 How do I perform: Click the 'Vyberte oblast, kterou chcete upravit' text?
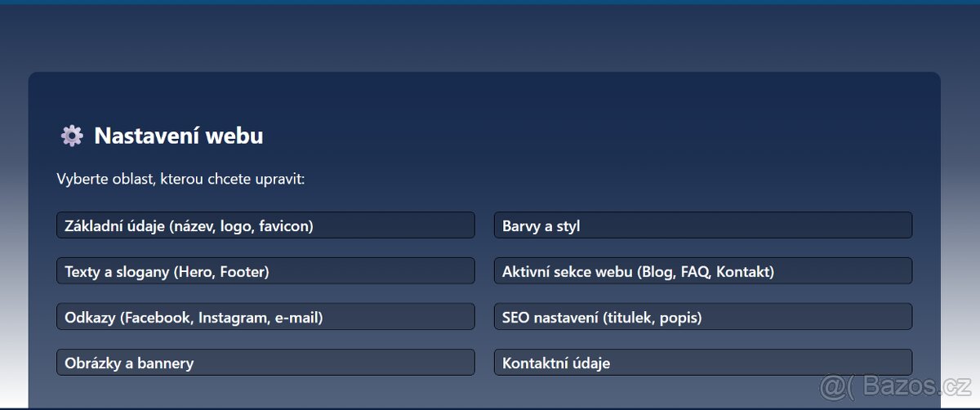180,179
